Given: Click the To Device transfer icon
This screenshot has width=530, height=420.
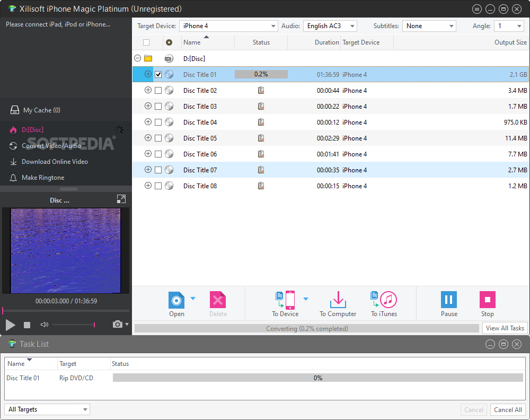Looking at the screenshot, I should pos(285,300).
